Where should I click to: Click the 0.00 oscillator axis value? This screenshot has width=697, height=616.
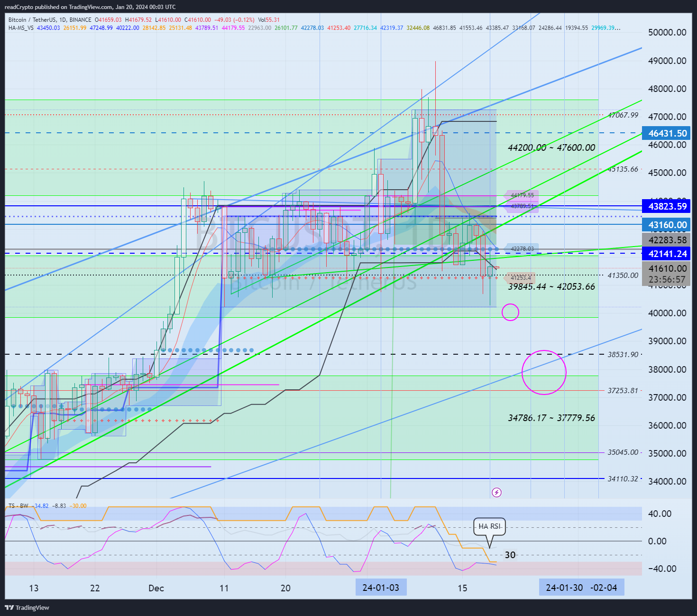657,541
